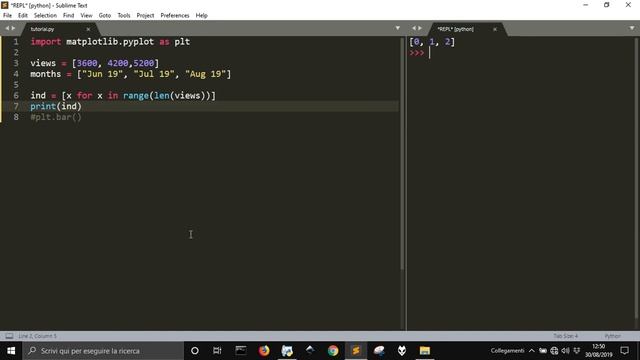Place cursor on commented #plt.bar() line
The height and width of the screenshot is (360, 640).
[x=56, y=117]
